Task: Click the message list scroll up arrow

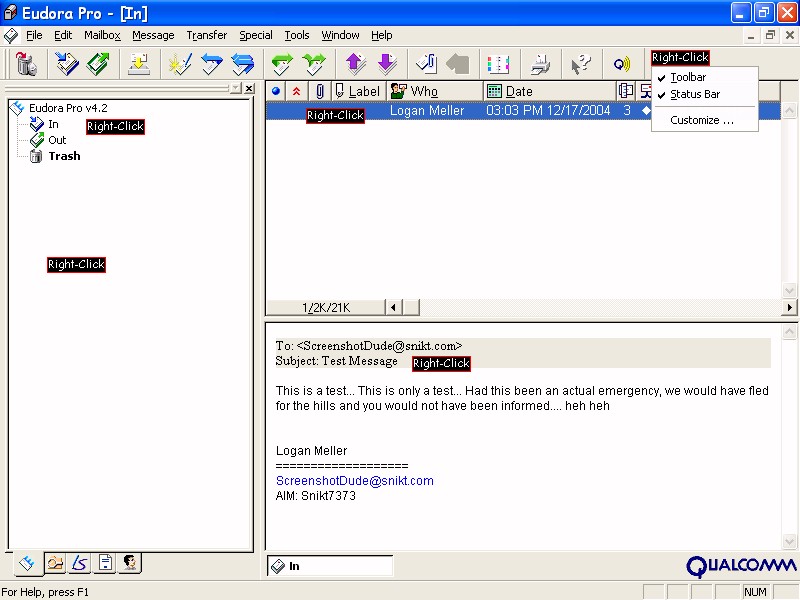Action: point(789,111)
